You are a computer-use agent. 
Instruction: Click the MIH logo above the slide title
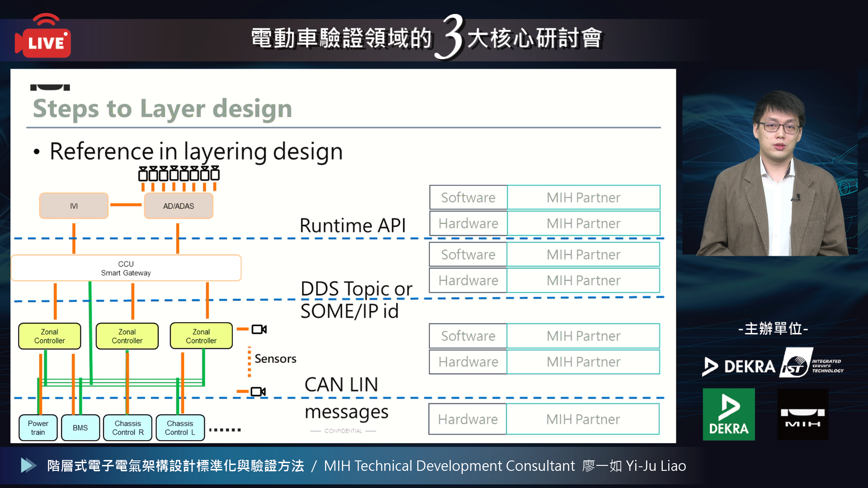click(x=50, y=87)
